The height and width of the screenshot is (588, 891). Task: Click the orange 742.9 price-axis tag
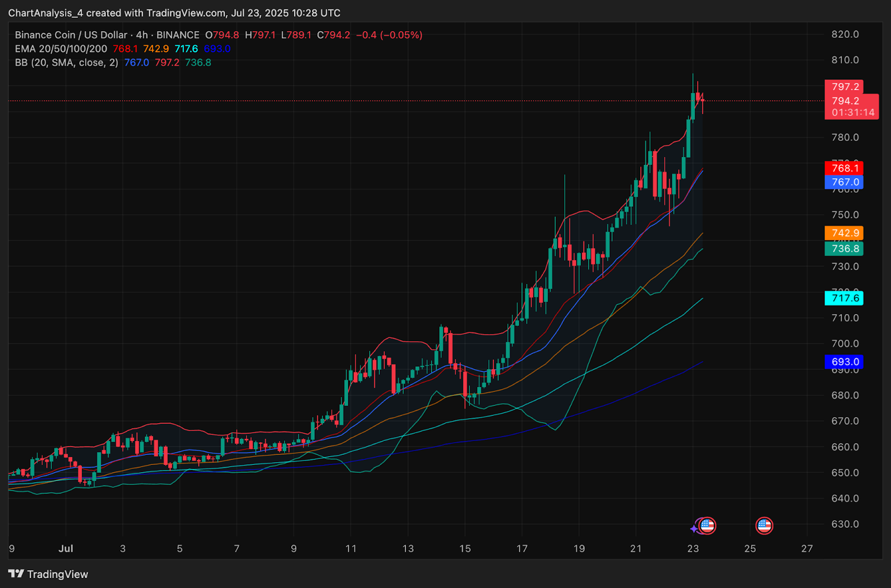click(844, 233)
